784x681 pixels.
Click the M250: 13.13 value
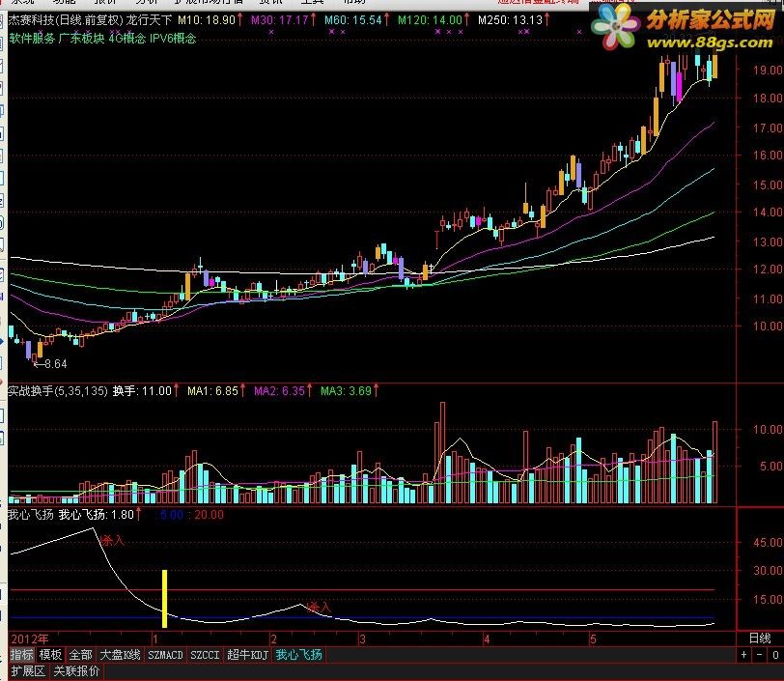(x=511, y=20)
